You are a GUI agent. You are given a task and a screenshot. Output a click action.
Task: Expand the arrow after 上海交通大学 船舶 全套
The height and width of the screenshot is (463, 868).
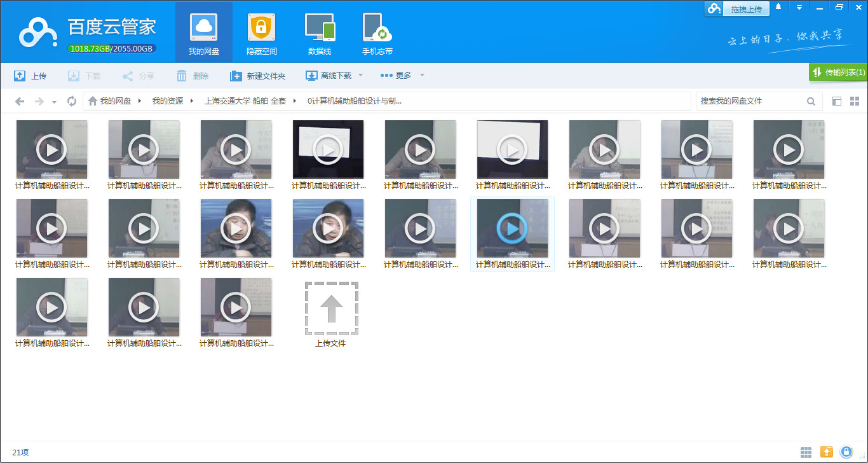pos(295,101)
